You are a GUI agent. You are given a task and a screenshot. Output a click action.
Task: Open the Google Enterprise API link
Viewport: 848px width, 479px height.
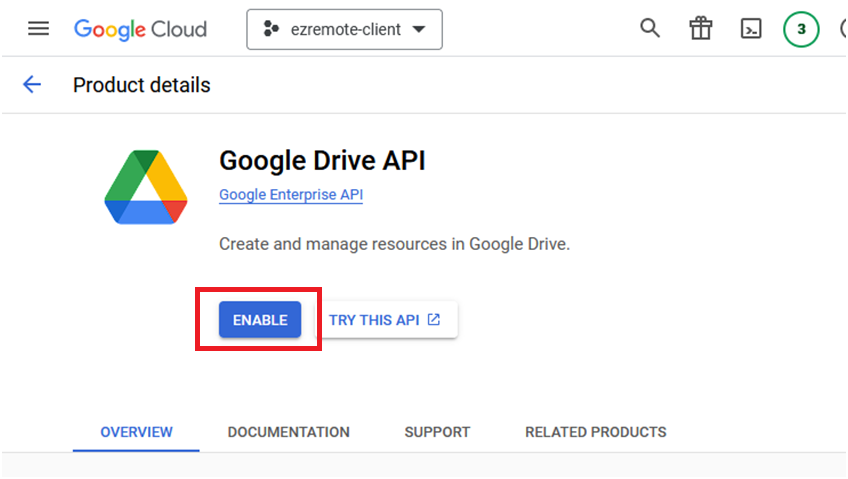click(291, 195)
